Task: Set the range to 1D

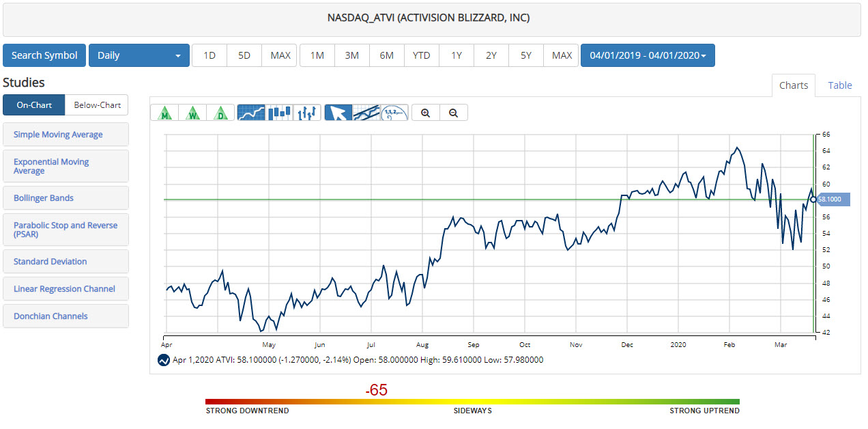Action: pos(209,55)
